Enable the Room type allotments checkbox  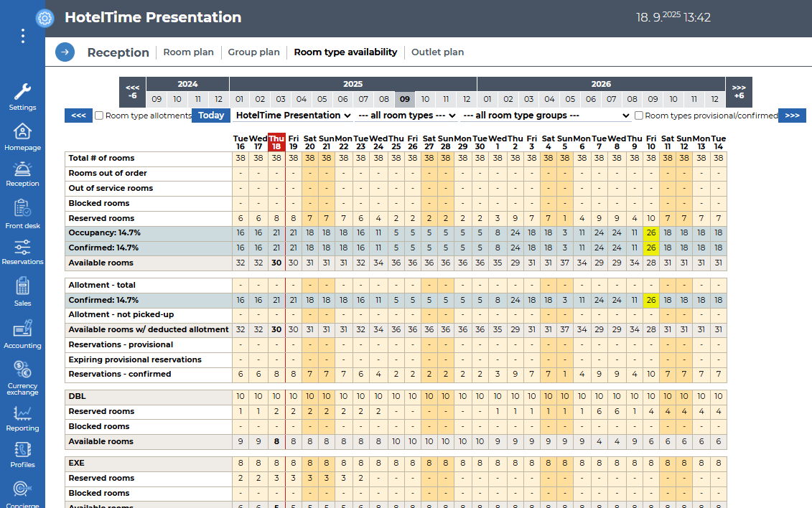100,116
